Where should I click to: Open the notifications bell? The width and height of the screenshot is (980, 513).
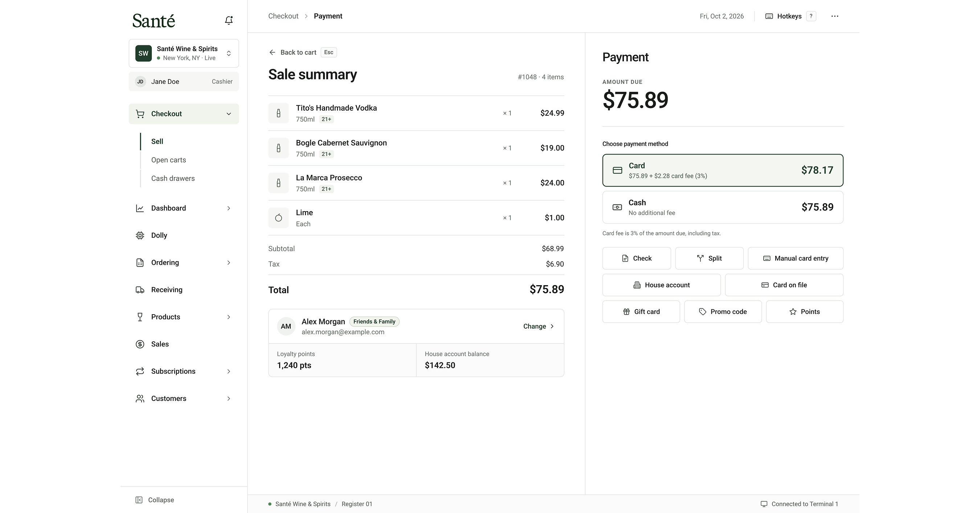(x=229, y=20)
